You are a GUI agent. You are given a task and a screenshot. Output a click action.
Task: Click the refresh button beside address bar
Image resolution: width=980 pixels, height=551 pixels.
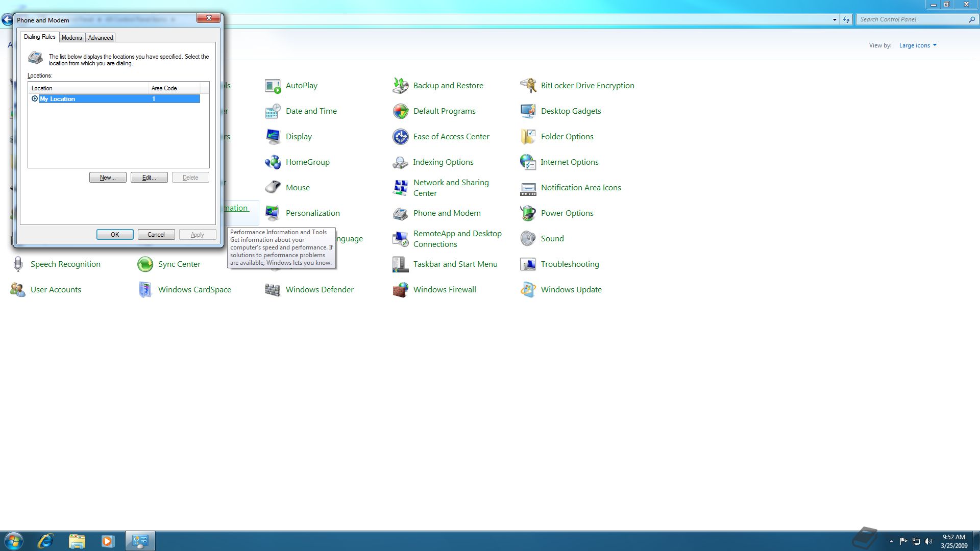[x=846, y=20]
